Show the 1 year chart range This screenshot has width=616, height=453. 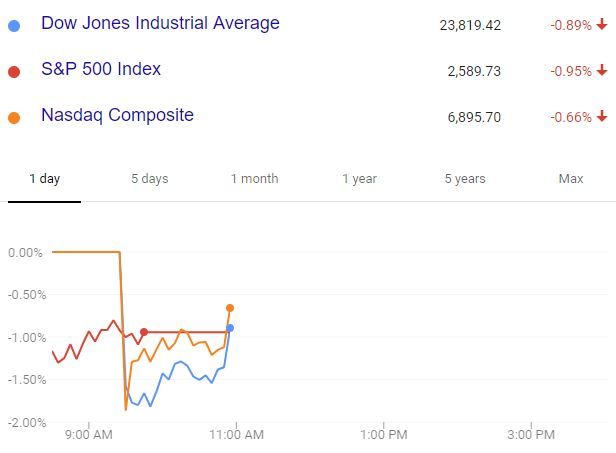(359, 179)
